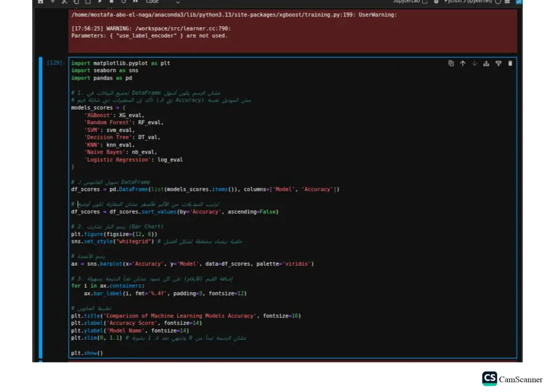Click the 'plt.title(...)' line

[x=186, y=315]
